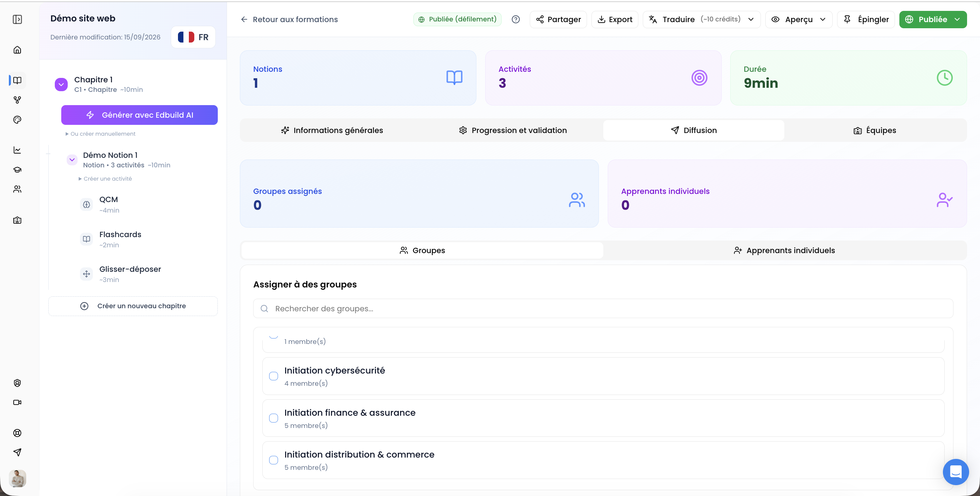Open the building icon in the left sidebar

(17, 220)
